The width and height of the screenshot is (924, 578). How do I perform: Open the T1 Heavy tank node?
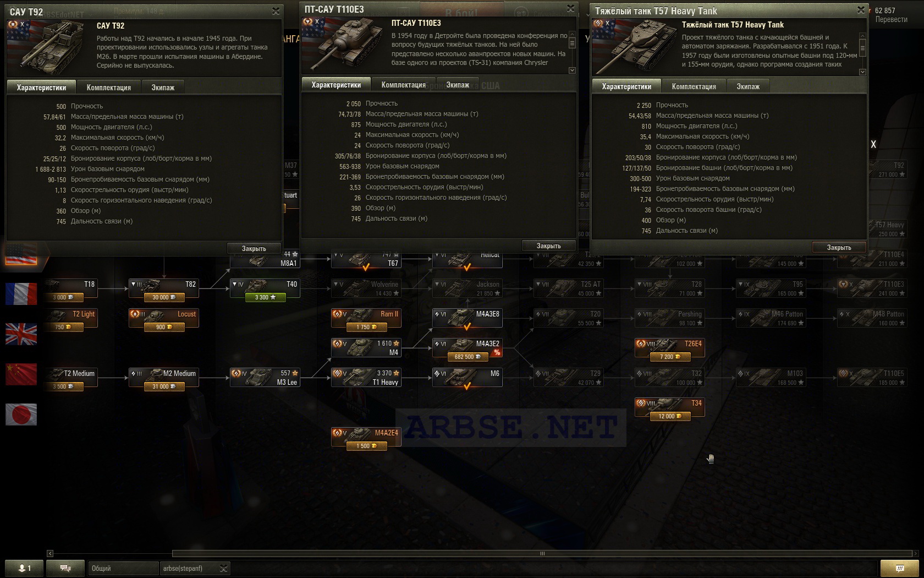pos(366,378)
